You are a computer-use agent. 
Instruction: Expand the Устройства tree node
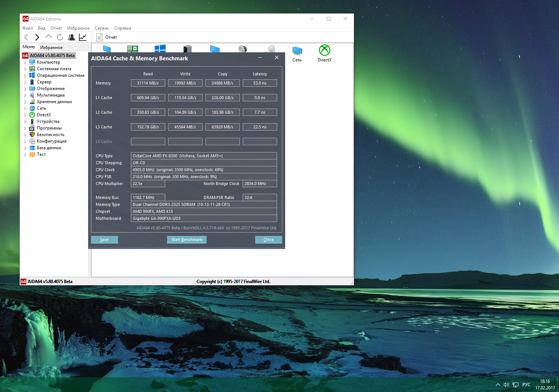(25, 121)
